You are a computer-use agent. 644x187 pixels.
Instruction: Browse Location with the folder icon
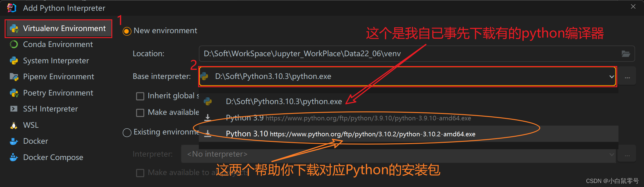click(626, 54)
